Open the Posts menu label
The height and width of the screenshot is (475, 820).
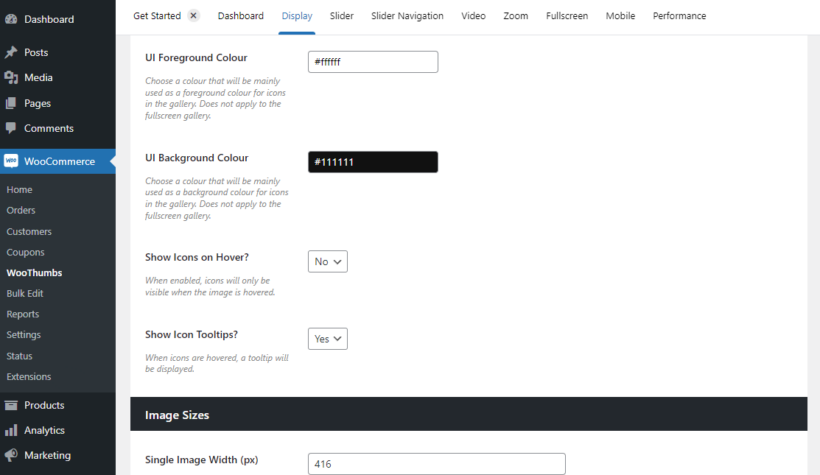tap(36, 52)
